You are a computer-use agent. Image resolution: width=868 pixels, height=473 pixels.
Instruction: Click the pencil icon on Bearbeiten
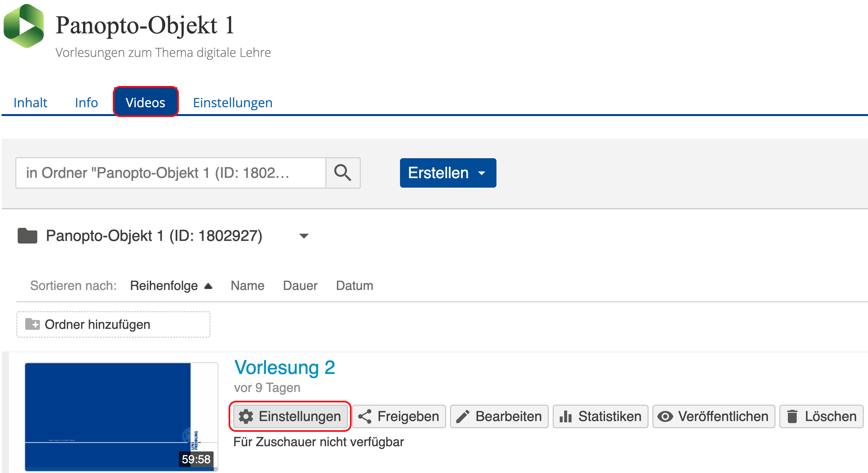pos(463,416)
